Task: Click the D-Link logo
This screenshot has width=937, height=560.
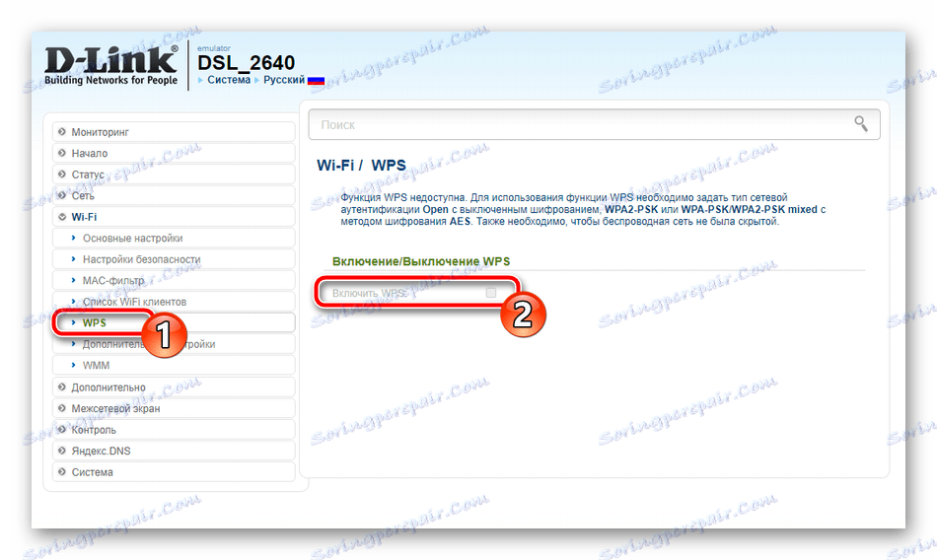Action: pyautogui.click(x=110, y=65)
